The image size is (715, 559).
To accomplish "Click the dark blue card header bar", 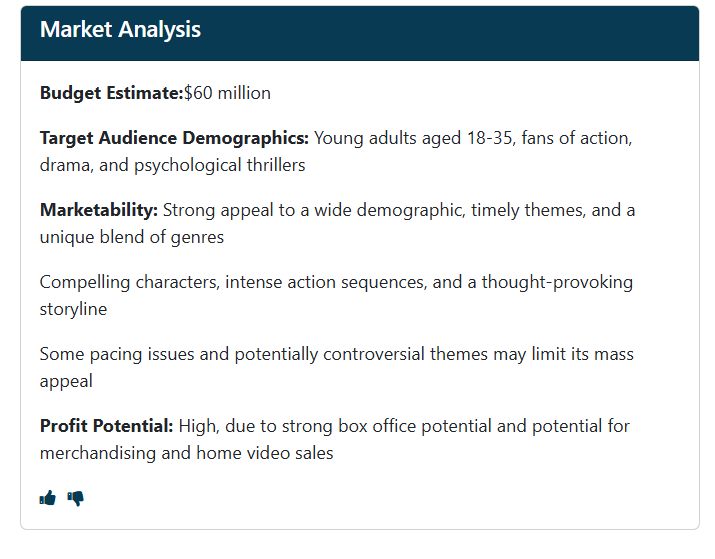I will [360, 33].
